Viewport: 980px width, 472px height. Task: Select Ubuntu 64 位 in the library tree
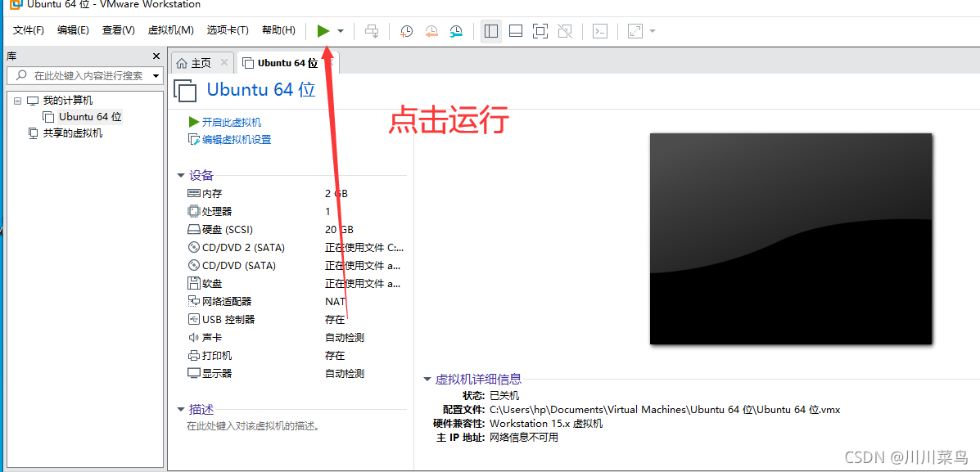(x=90, y=117)
